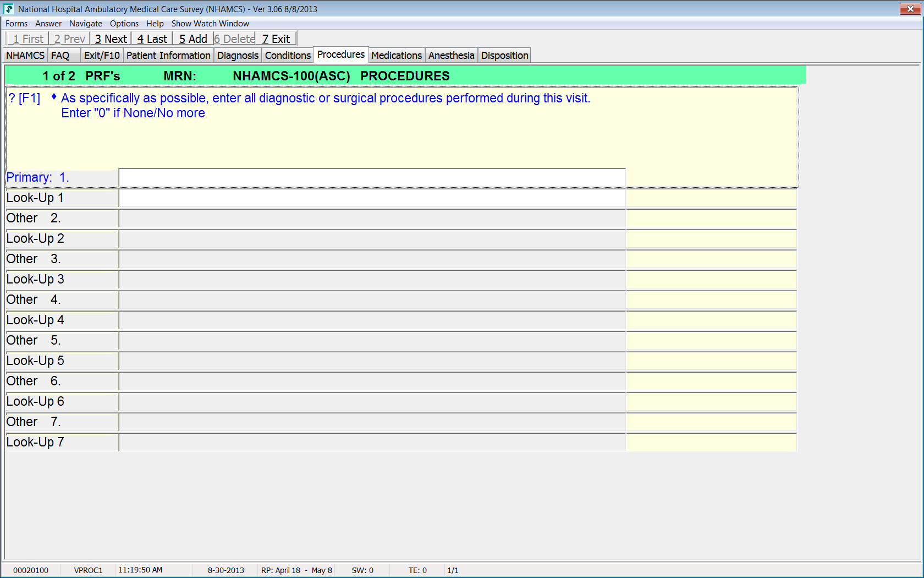The height and width of the screenshot is (578, 924).
Task: Switch to the Anesthesia tab
Action: click(x=451, y=56)
